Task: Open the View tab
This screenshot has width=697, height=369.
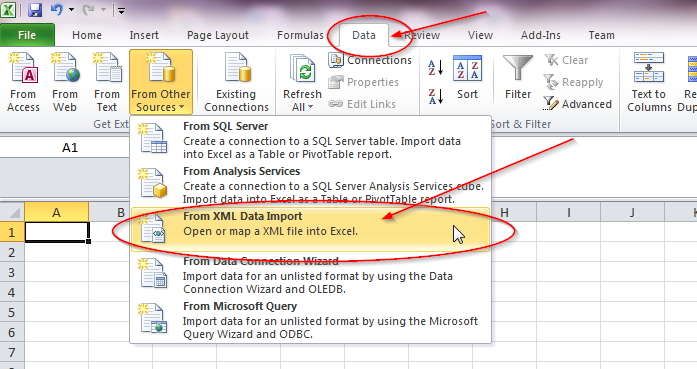Action: pyautogui.click(x=480, y=35)
